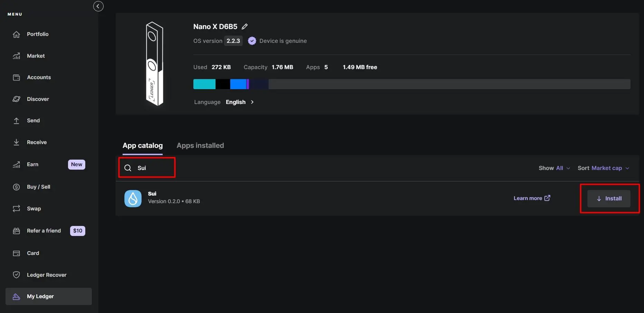Click Version 0.2.0 • 68 KB text

click(x=174, y=201)
